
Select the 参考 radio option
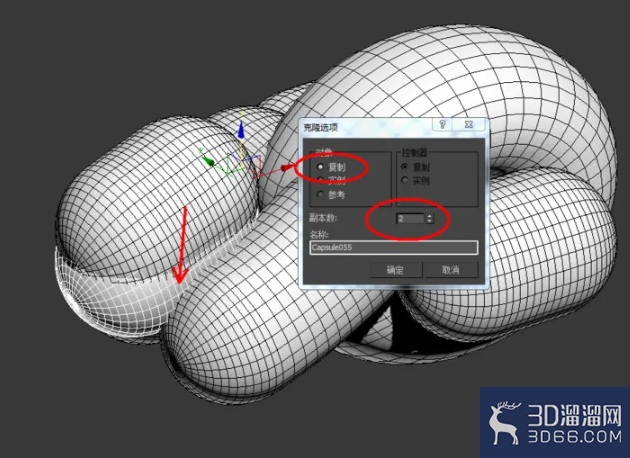click(x=320, y=194)
